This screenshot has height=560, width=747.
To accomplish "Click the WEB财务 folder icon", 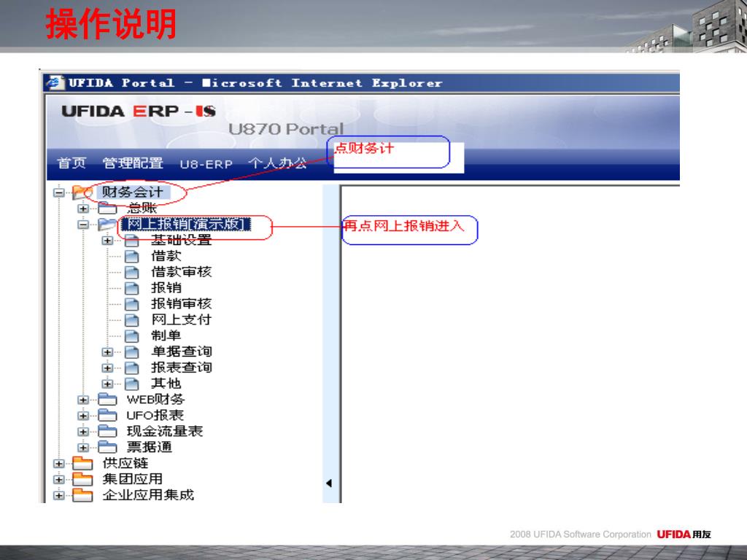I will [107, 400].
